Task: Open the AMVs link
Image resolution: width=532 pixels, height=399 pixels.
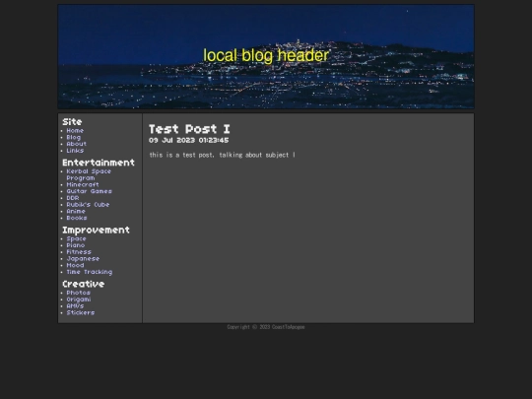Action: 75,306
